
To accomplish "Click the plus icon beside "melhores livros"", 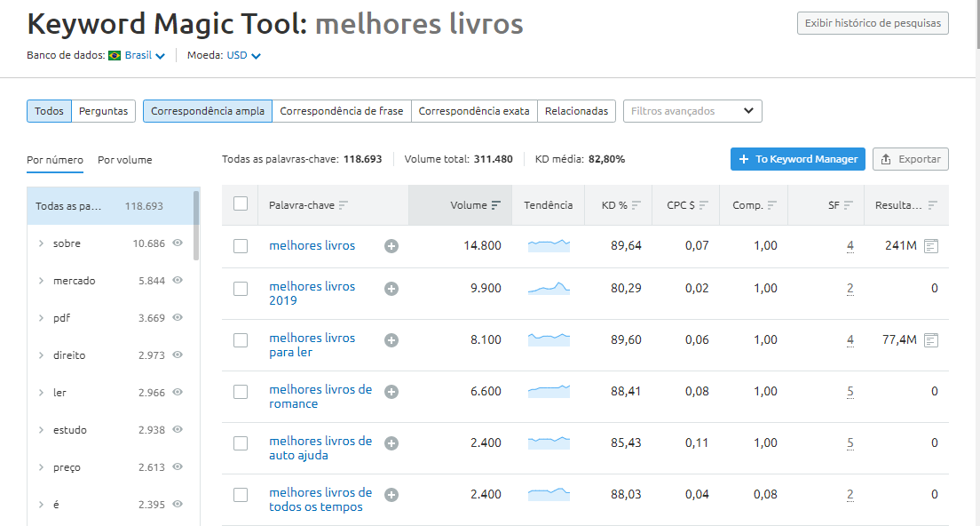I will [391, 246].
